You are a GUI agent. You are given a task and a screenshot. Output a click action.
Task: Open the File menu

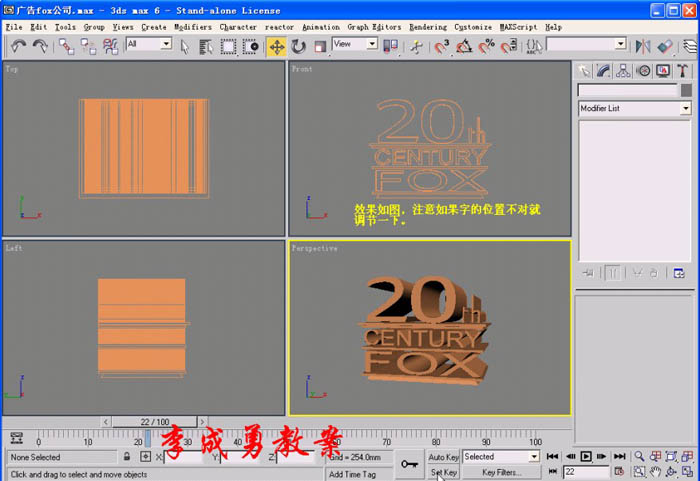[14, 27]
